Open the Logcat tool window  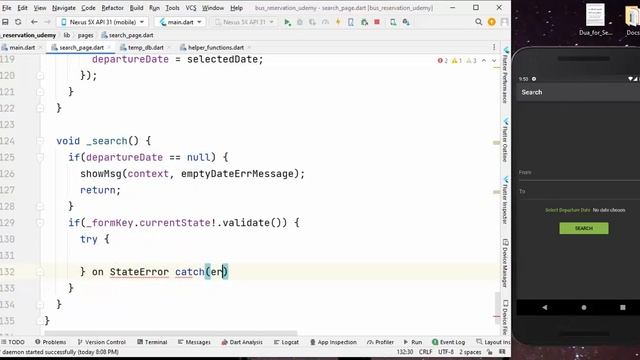point(287,342)
